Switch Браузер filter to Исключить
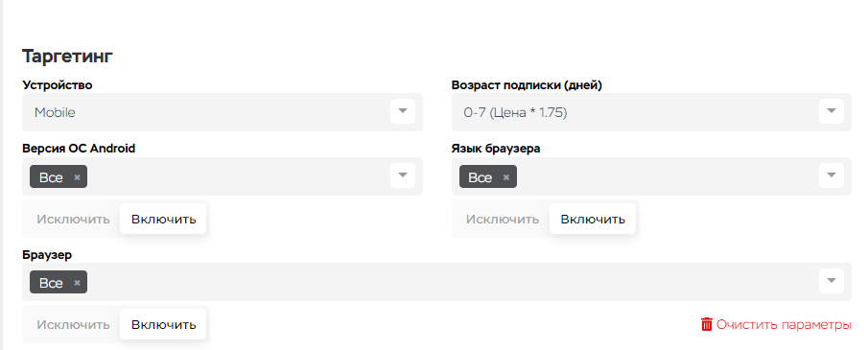Screen dimensions: 868x350 73,324
